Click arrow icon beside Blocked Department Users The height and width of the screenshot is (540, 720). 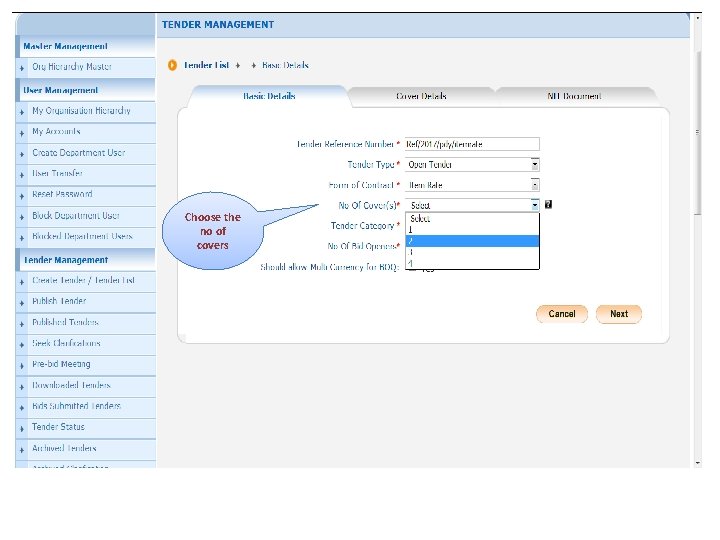22,238
